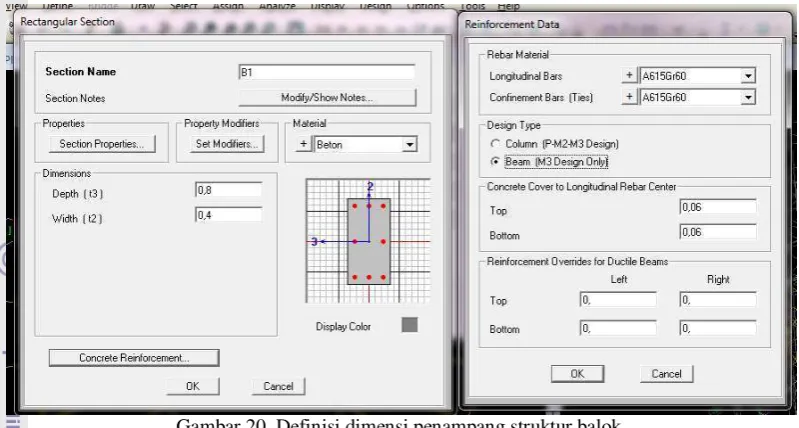Click the plus icon beside Beton material
This screenshot has width=799, height=428.
pyautogui.click(x=303, y=144)
